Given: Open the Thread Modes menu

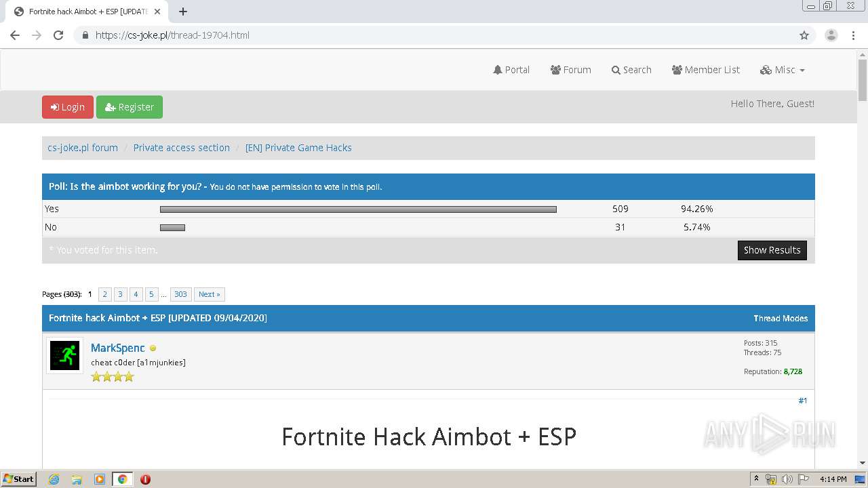Looking at the screenshot, I should (x=781, y=319).
